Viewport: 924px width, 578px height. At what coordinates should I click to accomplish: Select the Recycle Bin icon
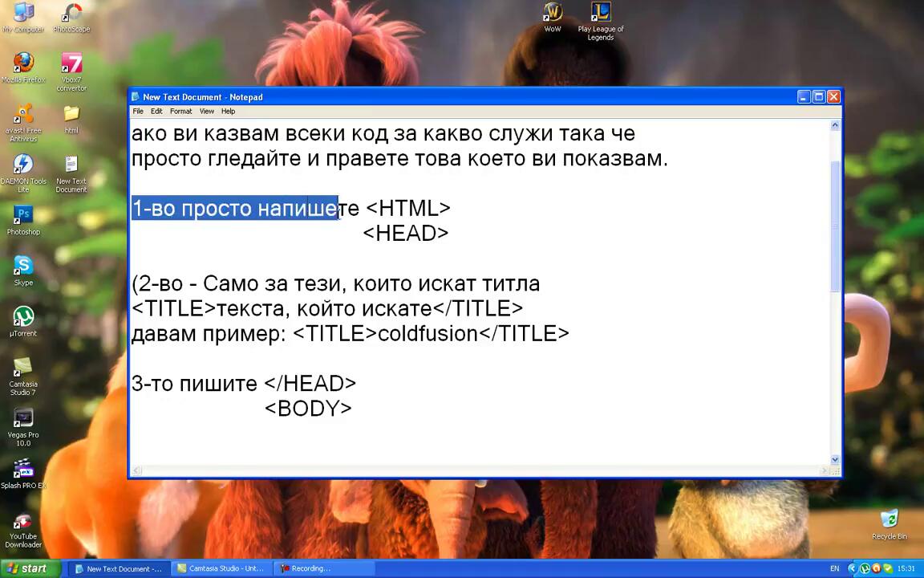tap(889, 519)
